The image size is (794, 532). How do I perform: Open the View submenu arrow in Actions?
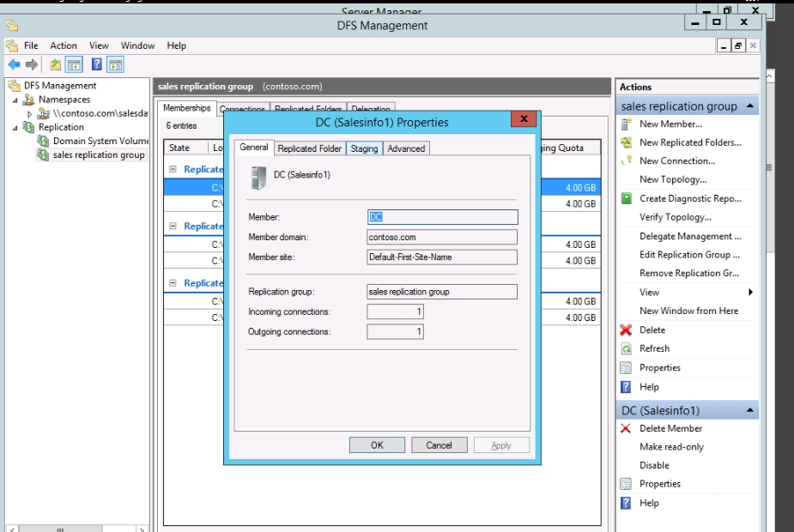pos(751,293)
